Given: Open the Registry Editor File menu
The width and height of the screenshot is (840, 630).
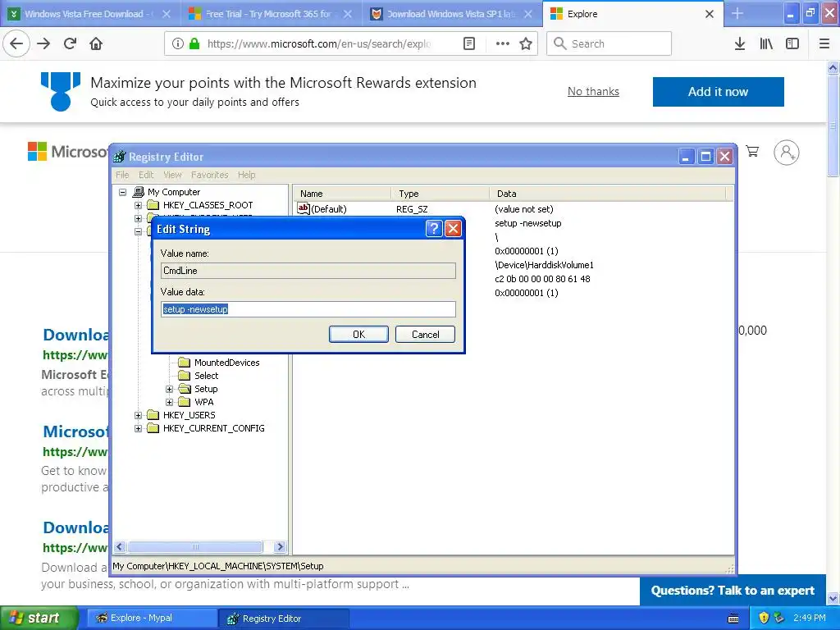Looking at the screenshot, I should [122, 175].
